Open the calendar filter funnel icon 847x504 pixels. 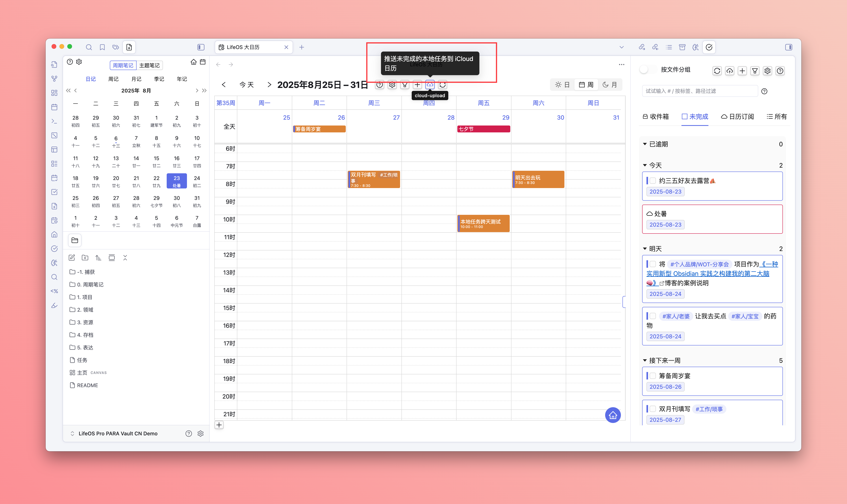[x=405, y=85]
